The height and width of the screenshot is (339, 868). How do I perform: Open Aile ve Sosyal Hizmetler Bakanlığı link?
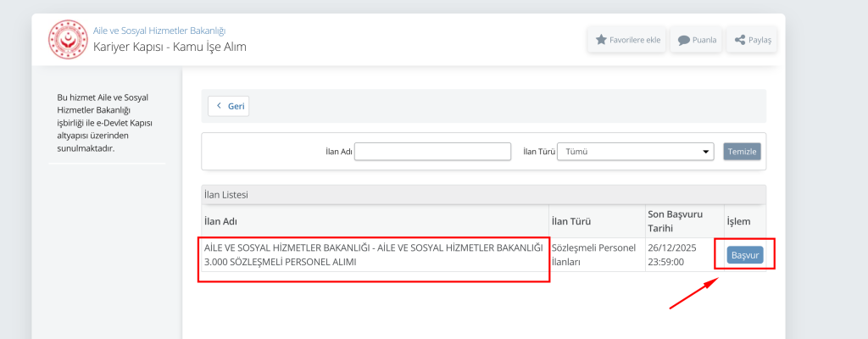pyautogui.click(x=159, y=31)
